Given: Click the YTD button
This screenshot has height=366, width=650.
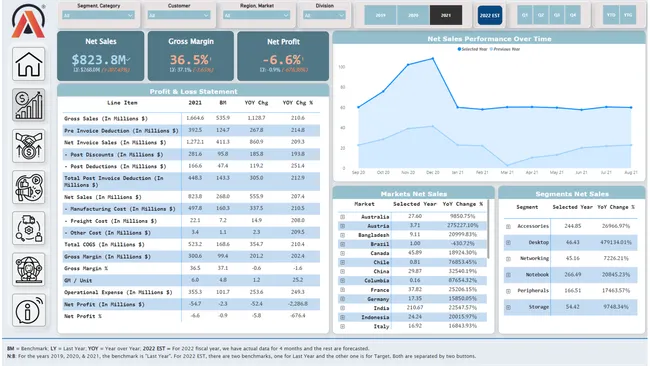Looking at the screenshot, I should (x=611, y=15).
